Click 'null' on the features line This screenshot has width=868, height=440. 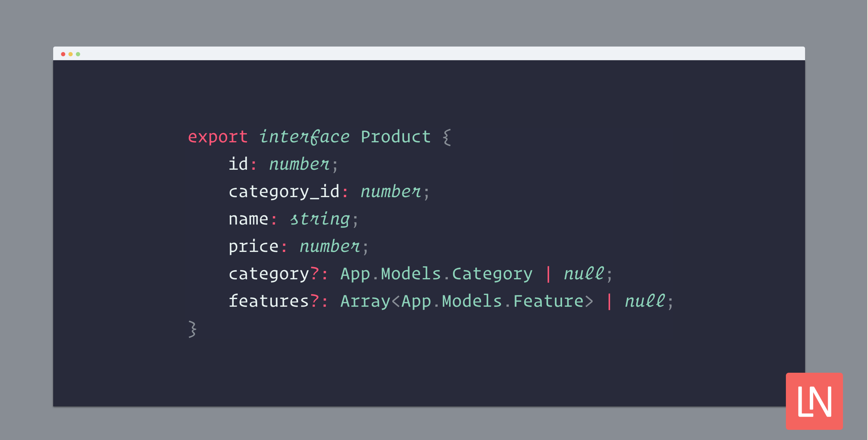click(645, 301)
